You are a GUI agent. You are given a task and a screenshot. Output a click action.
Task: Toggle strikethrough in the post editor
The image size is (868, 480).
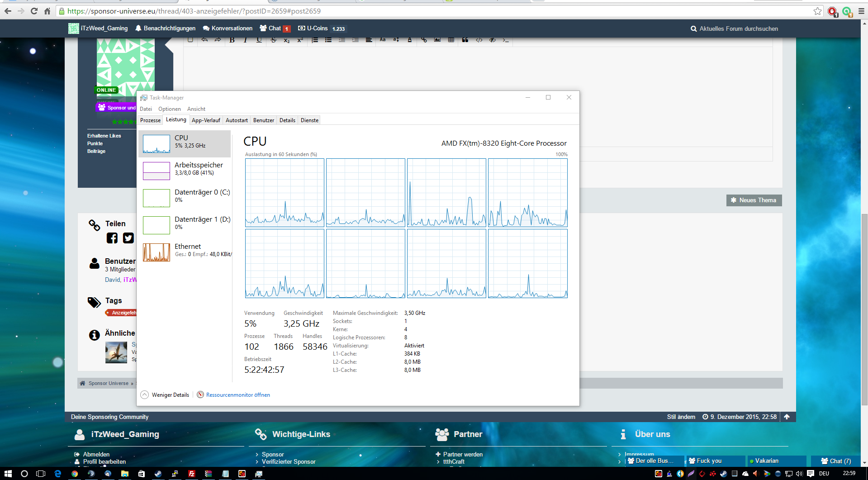(273, 40)
